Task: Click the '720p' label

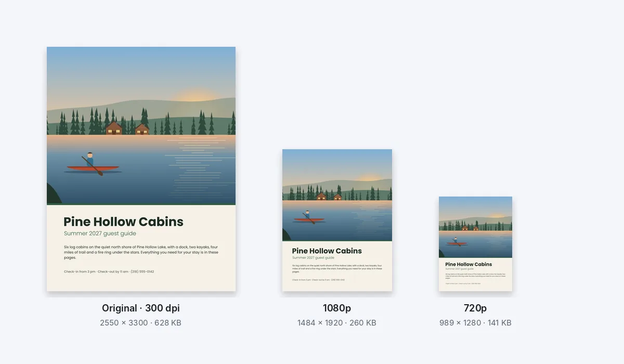Action: pos(475,308)
